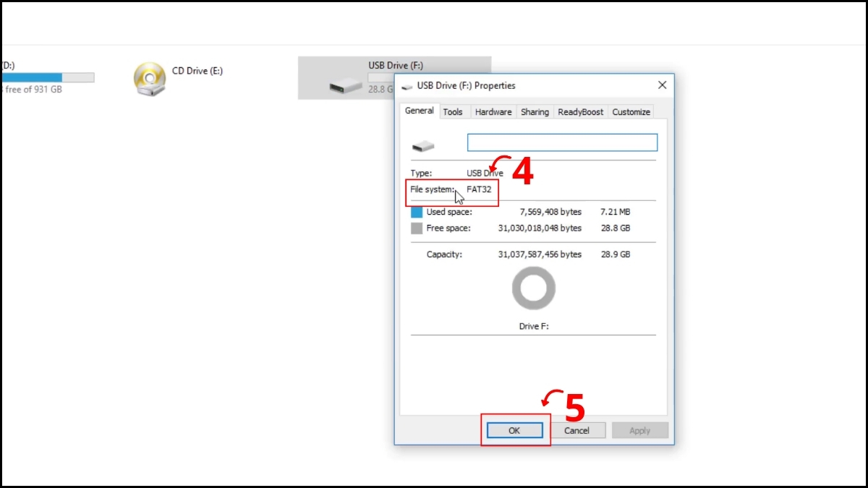
Task: Click the 'USB Drive' type value
Action: coord(485,174)
